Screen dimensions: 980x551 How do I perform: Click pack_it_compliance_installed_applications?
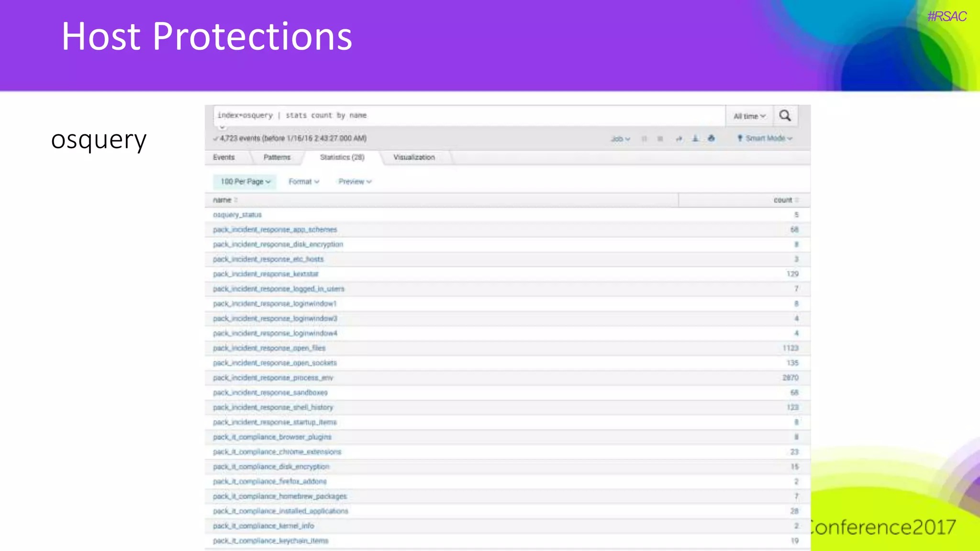(x=281, y=511)
